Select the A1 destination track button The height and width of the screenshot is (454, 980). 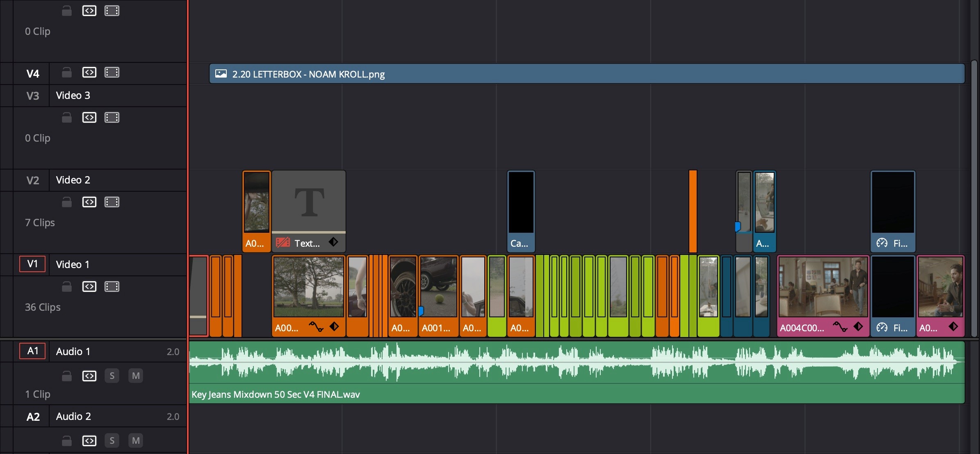click(x=32, y=351)
